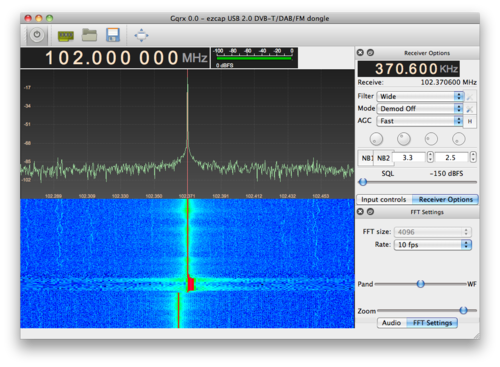Click the folder load settings icon
This screenshot has height=367, width=500.
point(89,35)
